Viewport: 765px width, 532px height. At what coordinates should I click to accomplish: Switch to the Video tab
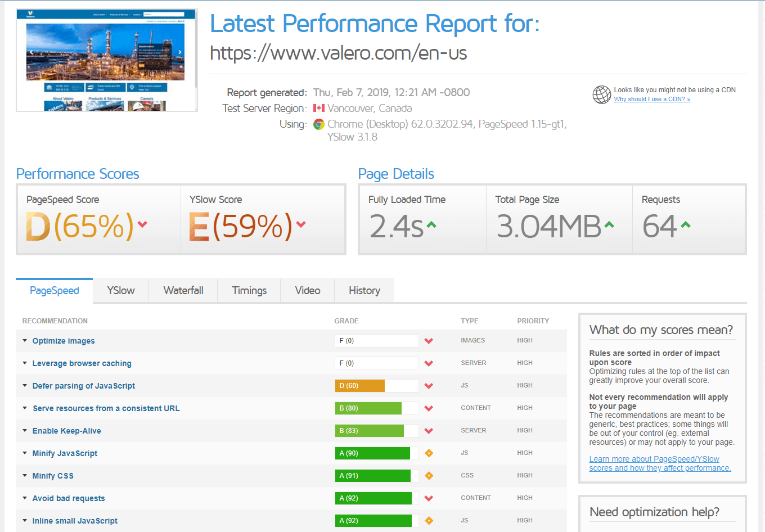click(x=308, y=291)
